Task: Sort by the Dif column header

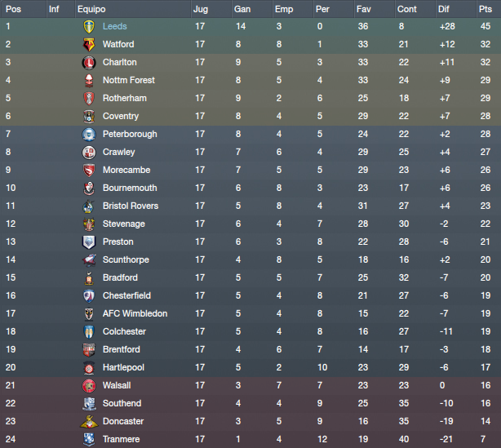Action: click(444, 9)
